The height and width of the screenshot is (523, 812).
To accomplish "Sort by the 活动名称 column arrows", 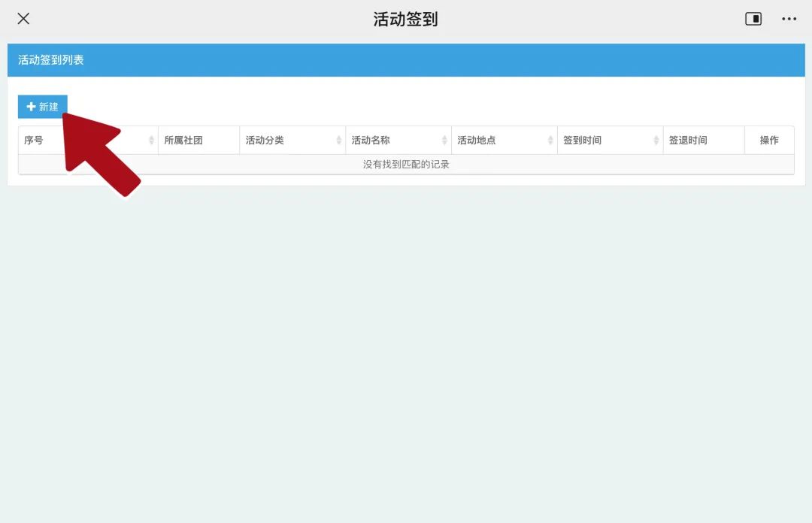I will coord(444,141).
